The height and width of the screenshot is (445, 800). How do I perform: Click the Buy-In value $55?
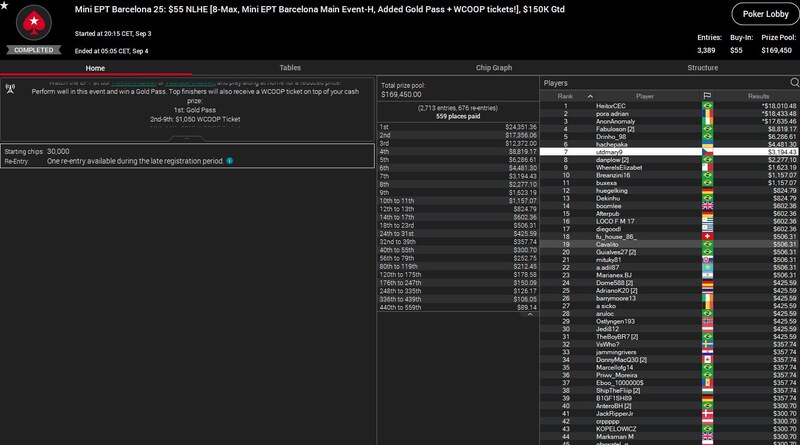(x=736, y=51)
